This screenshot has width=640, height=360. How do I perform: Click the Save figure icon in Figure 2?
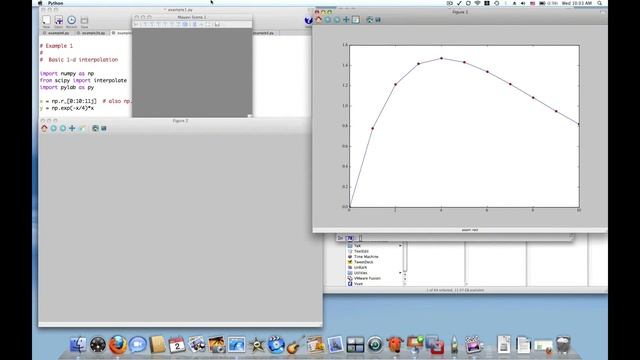click(x=104, y=128)
